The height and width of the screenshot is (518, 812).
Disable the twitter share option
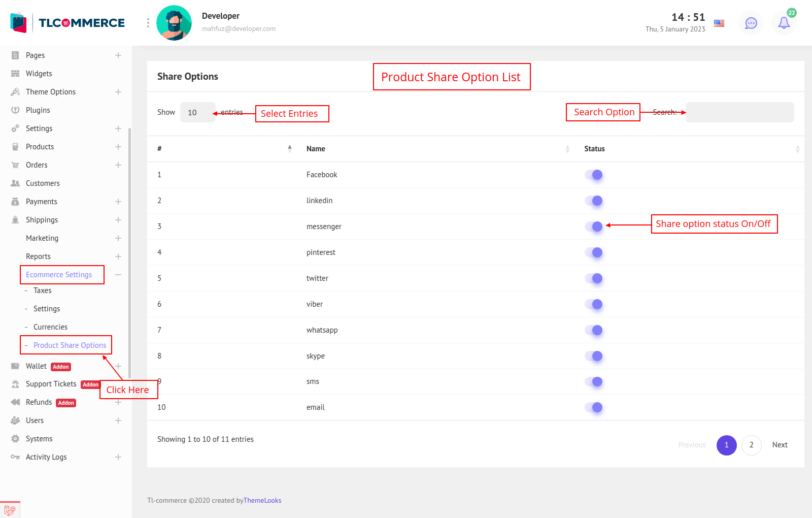593,278
